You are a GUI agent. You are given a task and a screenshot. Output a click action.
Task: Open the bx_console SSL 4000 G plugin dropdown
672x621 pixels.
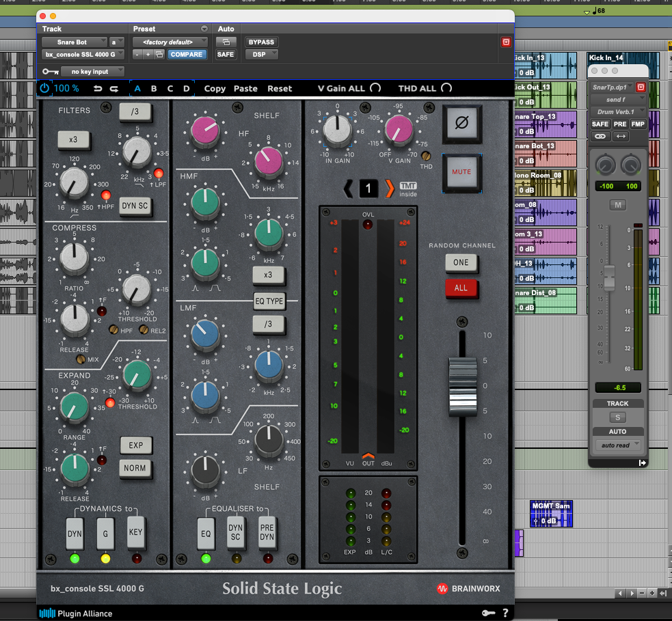[83, 55]
